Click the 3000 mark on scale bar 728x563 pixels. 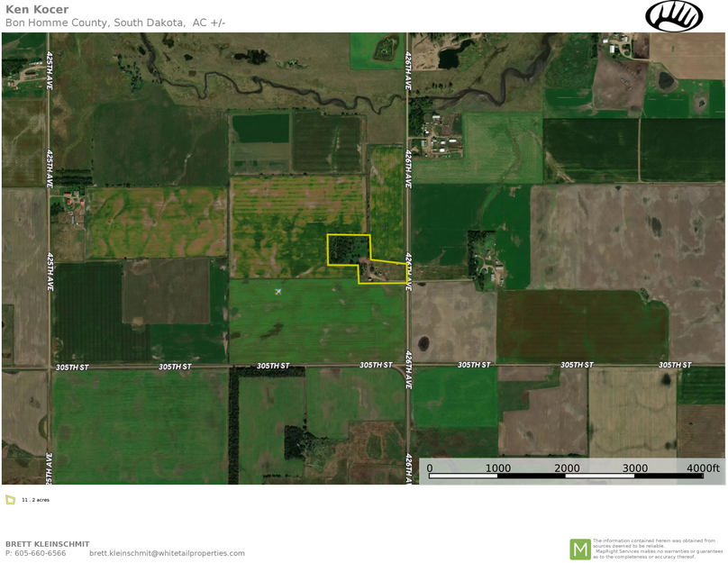pyautogui.click(x=635, y=468)
